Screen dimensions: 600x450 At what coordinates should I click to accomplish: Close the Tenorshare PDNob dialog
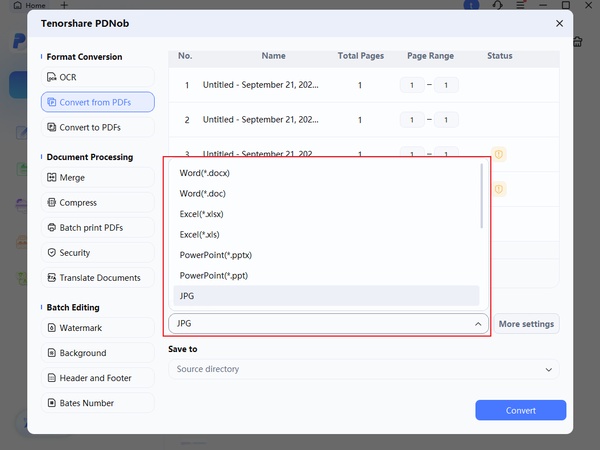(x=559, y=23)
